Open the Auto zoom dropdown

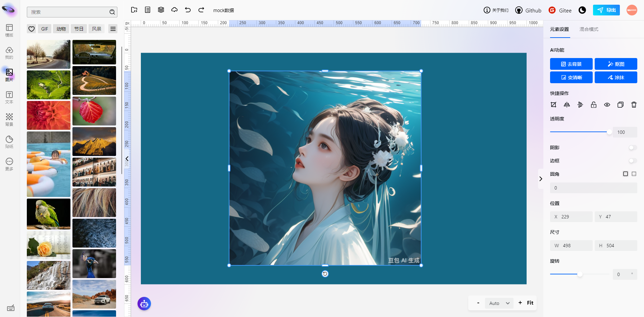coord(499,303)
